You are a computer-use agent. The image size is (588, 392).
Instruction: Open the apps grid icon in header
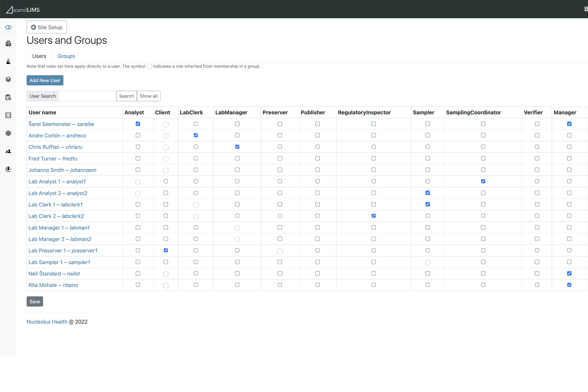586,9
